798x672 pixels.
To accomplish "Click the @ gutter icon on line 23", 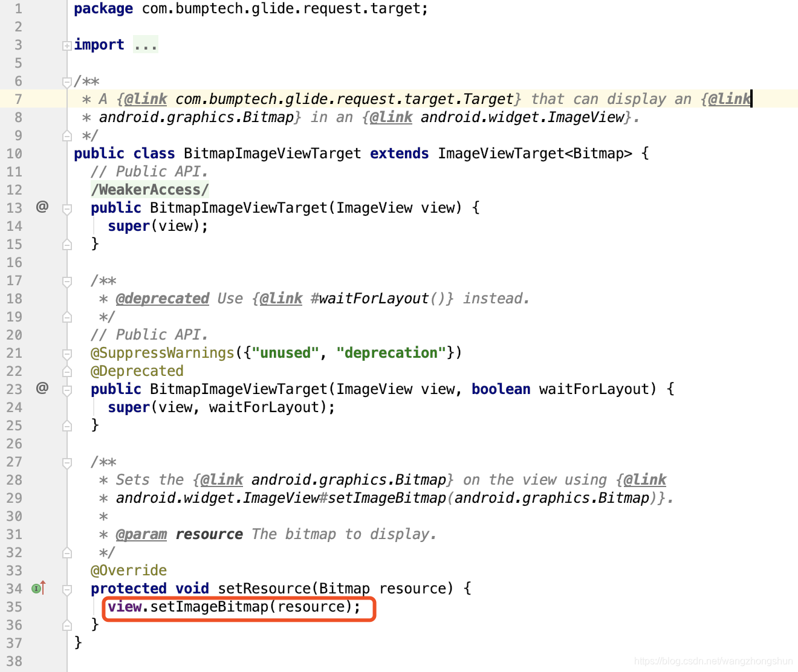I will tap(42, 388).
